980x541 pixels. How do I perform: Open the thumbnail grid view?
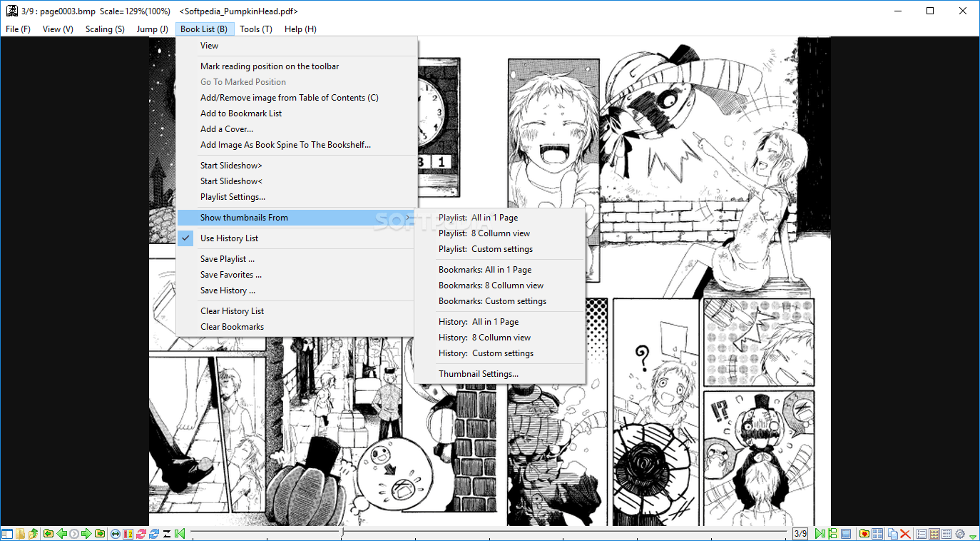click(877, 533)
